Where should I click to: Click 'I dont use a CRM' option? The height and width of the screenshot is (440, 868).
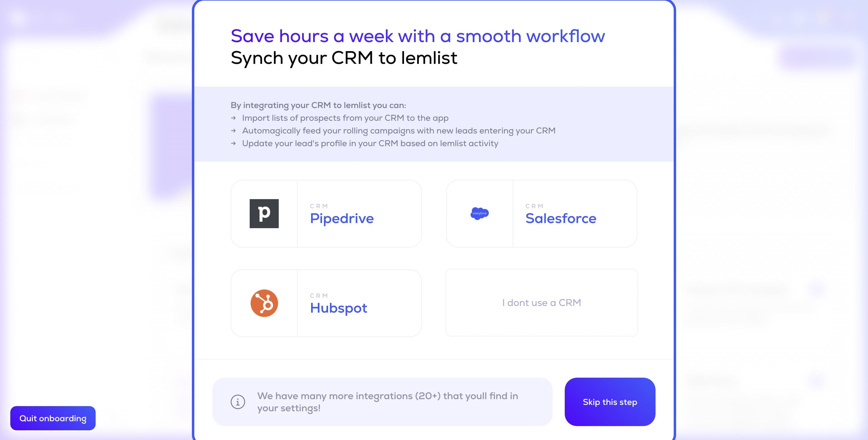point(541,303)
